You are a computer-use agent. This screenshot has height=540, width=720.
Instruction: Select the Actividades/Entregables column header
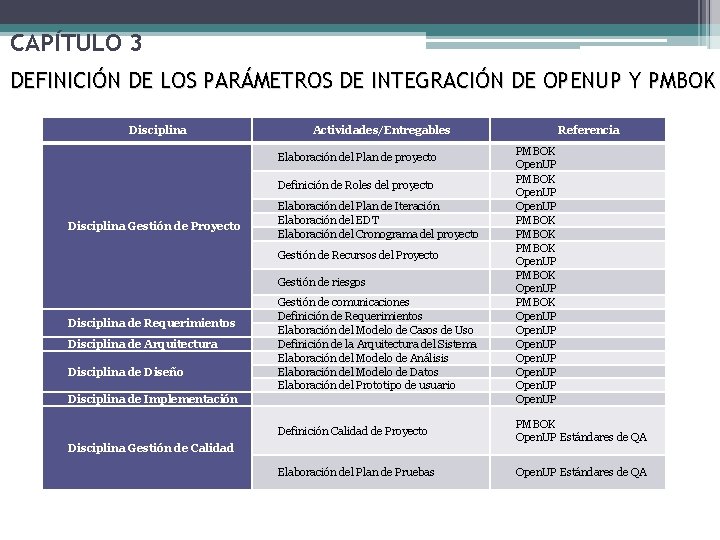[x=371, y=130]
